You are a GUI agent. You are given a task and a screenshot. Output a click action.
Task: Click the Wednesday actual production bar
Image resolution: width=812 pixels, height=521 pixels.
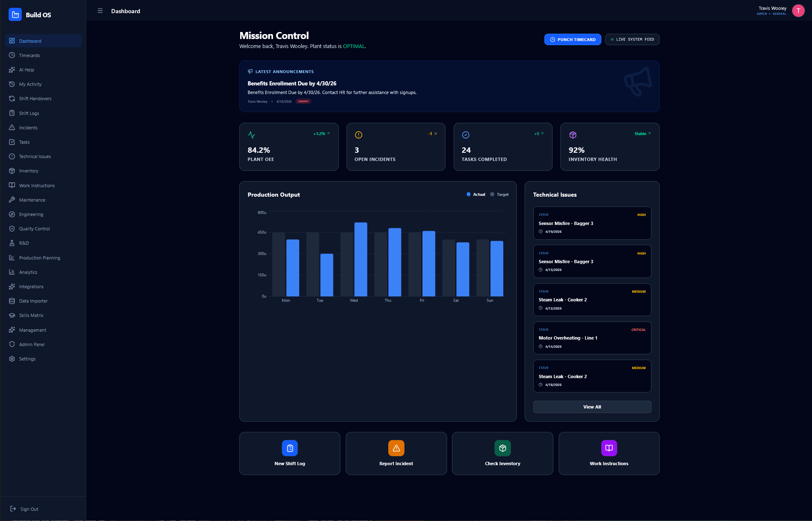[x=361, y=259]
